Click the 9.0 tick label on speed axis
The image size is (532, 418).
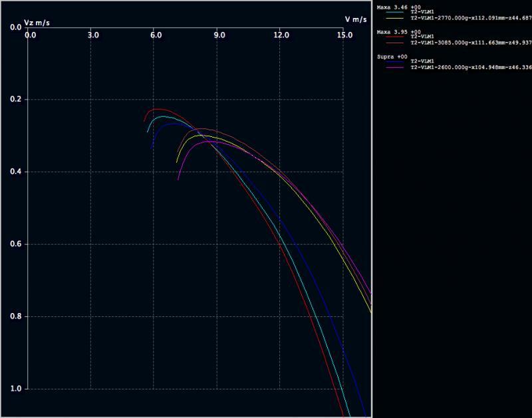click(x=219, y=35)
